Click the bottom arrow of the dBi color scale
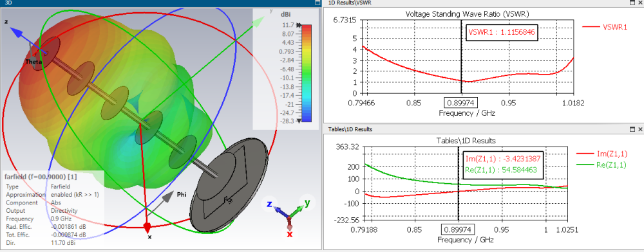The width and height of the screenshot is (644, 252). [x=299, y=122]
